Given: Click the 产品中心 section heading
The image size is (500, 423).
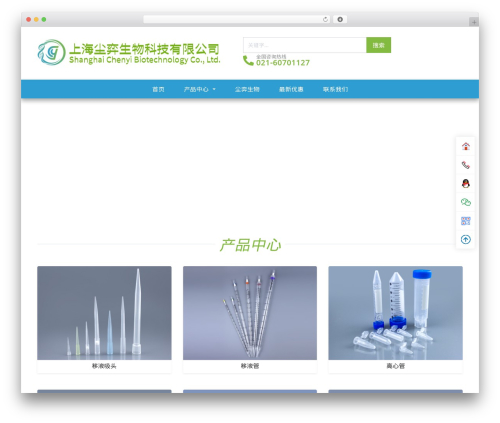Looking at the screenshot, I should 250,245.
